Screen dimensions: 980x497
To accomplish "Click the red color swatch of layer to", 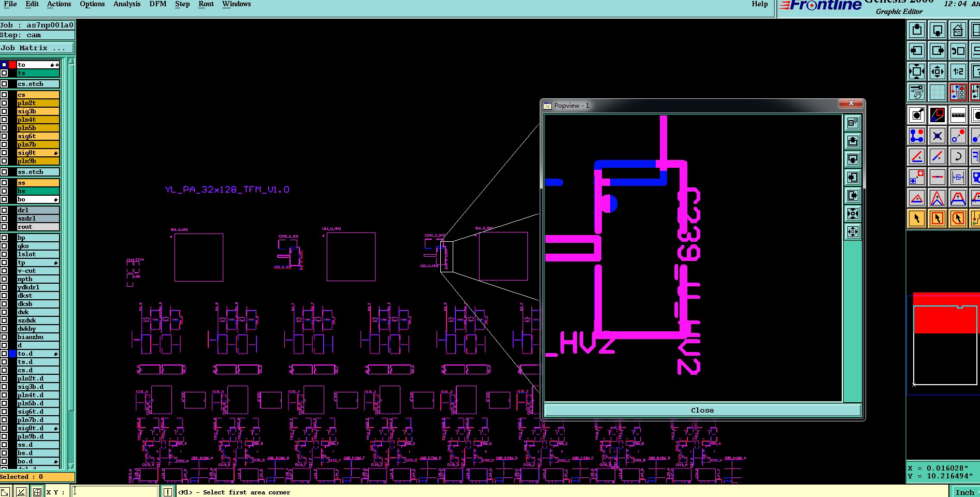I will [12, 65].
